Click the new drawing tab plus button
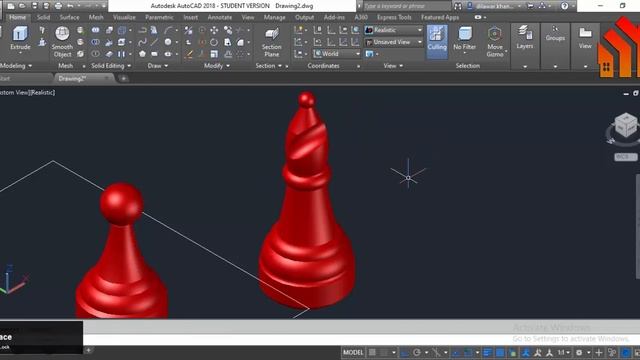640x360 pixels. pyautogui.click(x=124, y=78)
